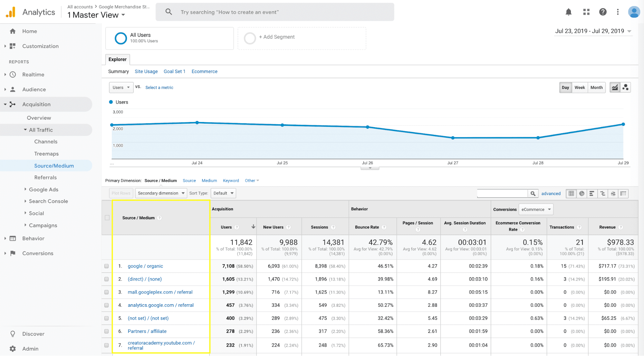Open the user account avatar
644x356 pixels.
tap(634, 12)
